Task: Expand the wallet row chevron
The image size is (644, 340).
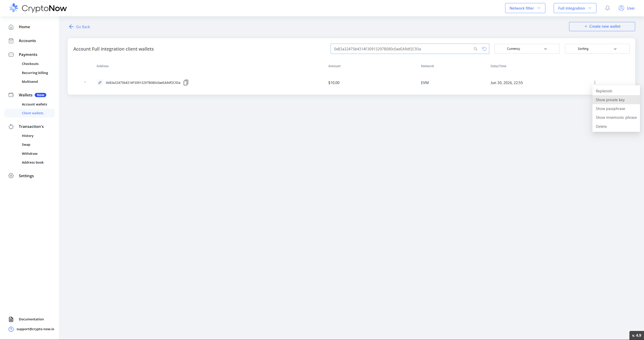Action: [85, 82]
